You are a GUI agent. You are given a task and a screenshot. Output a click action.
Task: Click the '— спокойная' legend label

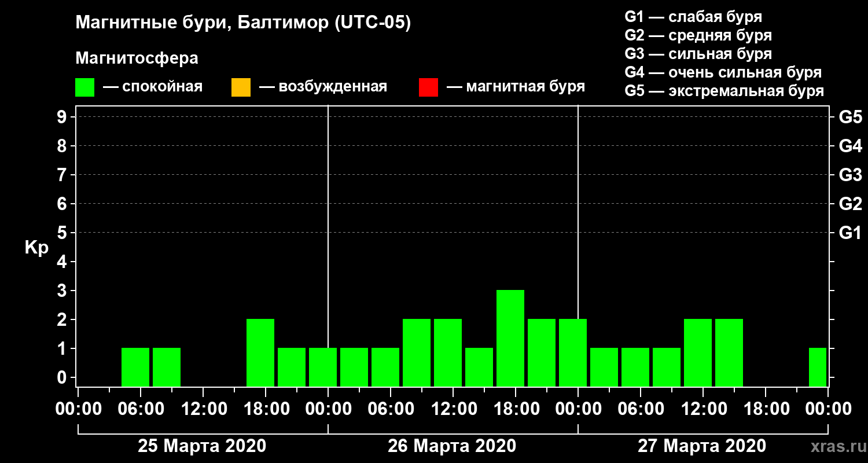[153, 87]
